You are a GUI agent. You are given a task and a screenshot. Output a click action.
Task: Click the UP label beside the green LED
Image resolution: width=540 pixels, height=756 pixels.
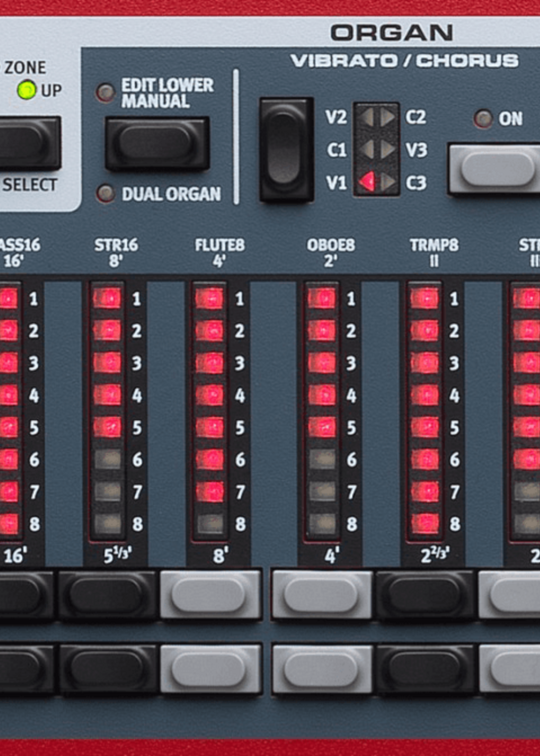coord(52,90)
